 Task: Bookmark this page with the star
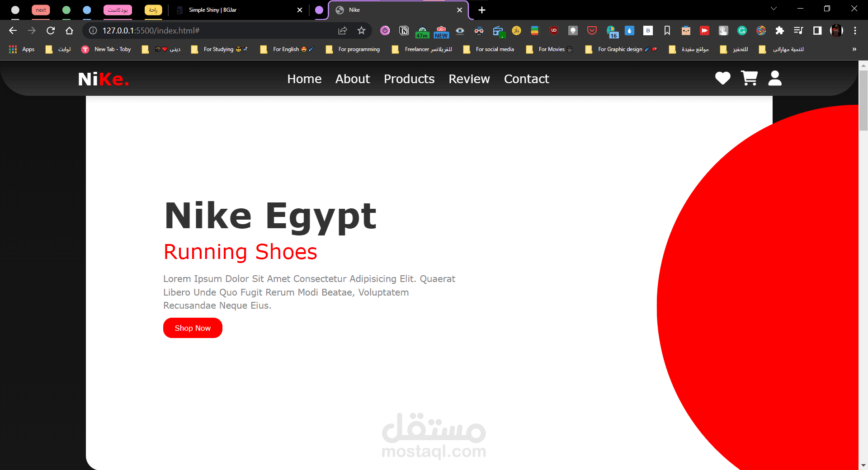361,30
